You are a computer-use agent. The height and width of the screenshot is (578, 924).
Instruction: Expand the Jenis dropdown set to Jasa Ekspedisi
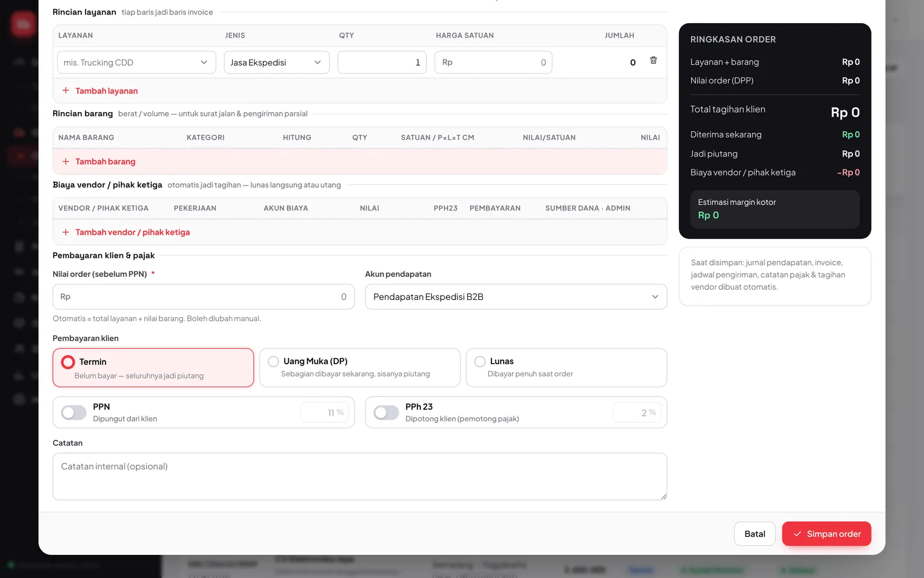click(277, 62)
